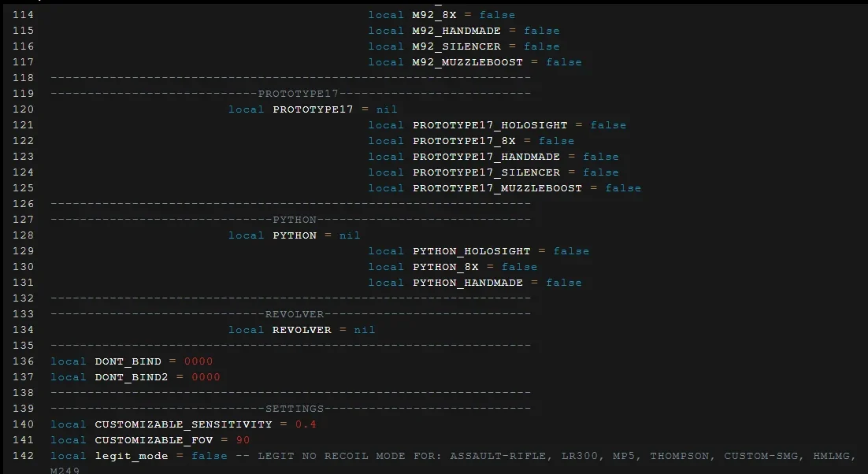Click the nil value of PROTOTYPE17
Viewport: 868px width, 474px height.
[x=387, y=109]
